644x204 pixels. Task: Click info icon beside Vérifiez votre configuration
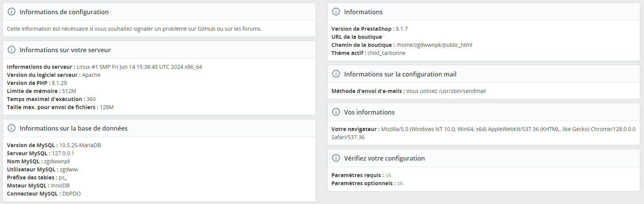pyautogui.click(x=336, y=158)
